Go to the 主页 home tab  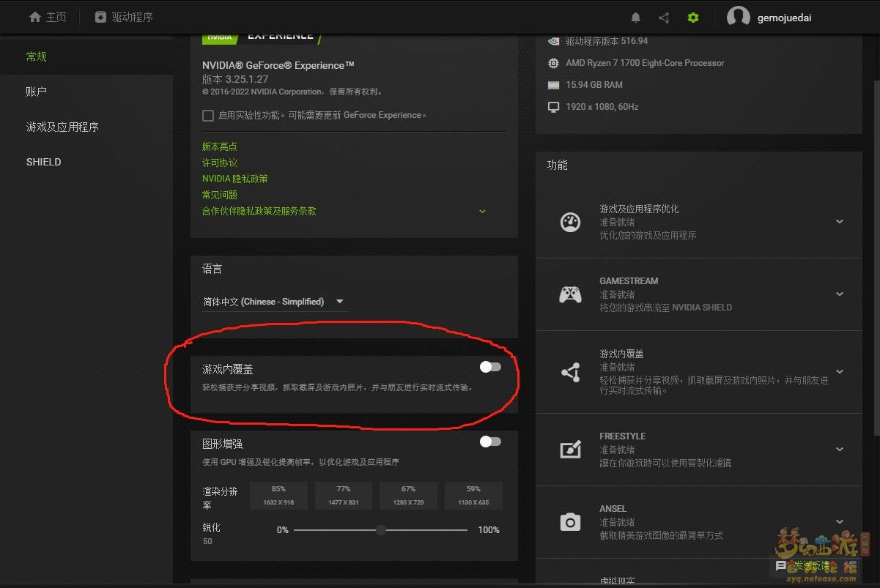(x=48, y=17)
